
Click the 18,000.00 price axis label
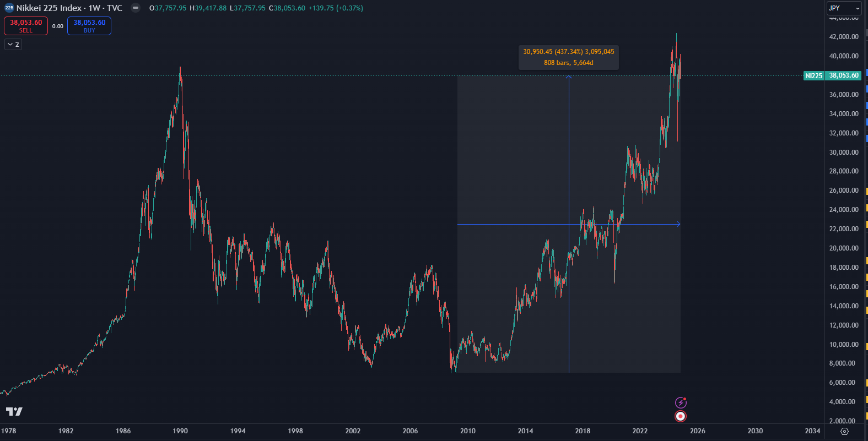click(x=844, y=268)
